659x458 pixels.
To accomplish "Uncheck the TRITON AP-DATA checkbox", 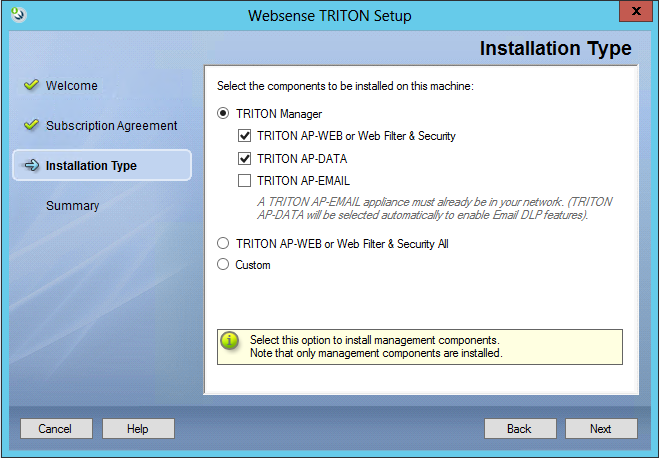I will [244, 158].
